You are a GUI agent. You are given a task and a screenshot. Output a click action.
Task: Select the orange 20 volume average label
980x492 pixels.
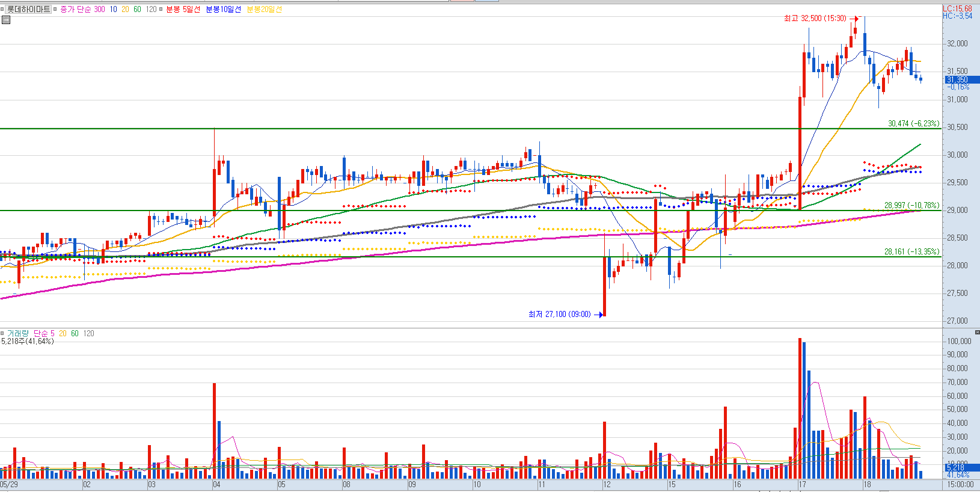[x=63, y=333]
